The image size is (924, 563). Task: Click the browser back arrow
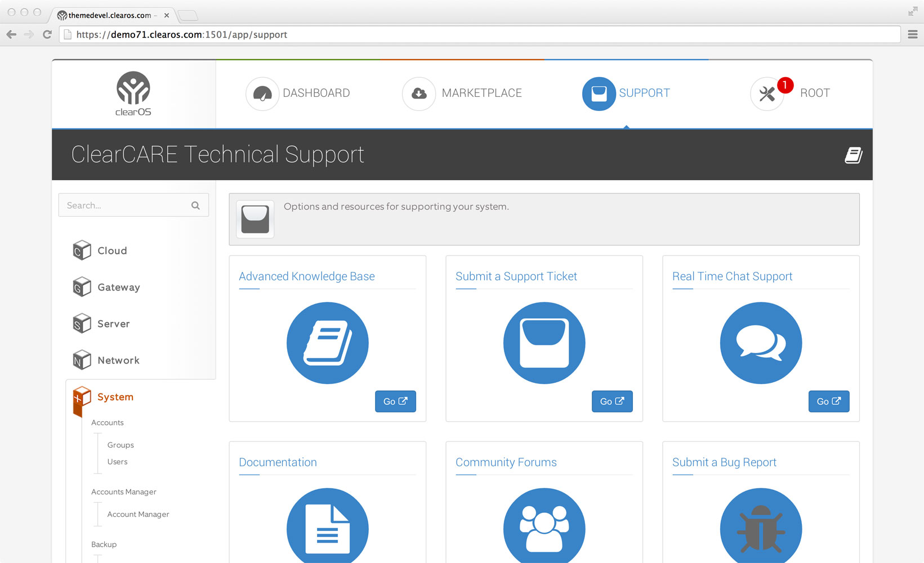pyautogui.click(x=11, y=34)
